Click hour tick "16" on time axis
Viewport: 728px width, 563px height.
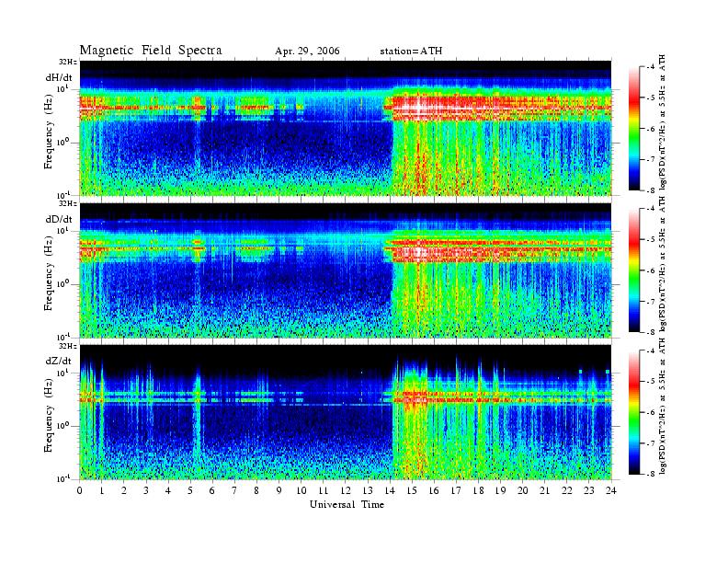point(434,490)
